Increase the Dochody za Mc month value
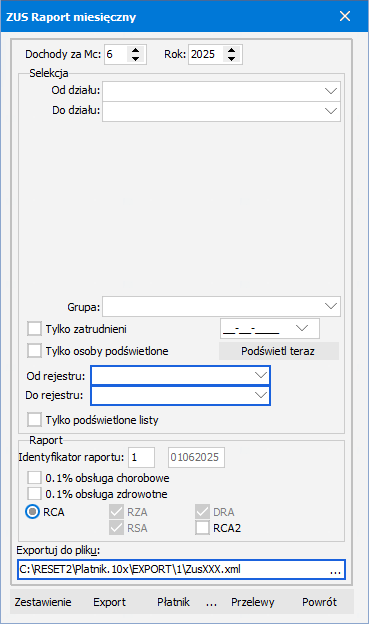 click(x=135, y=50)
